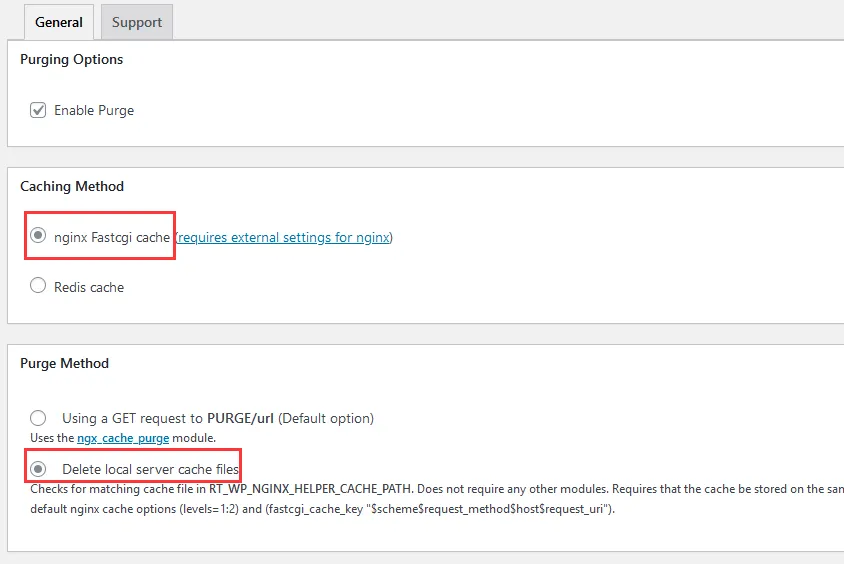Select Delete local server cache files option
The width and height of the screenshot is (844, 564).
[38, 469]
